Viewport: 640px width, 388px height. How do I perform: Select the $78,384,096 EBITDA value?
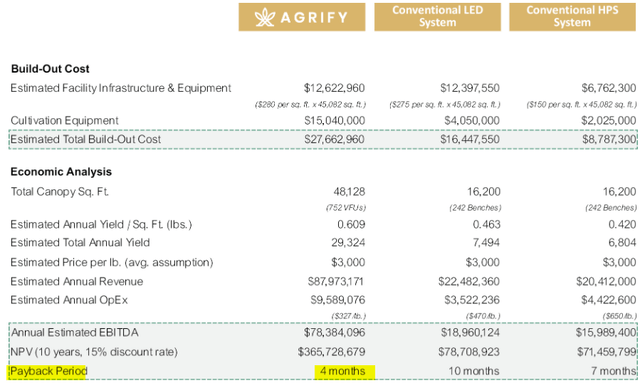point(334,333)
